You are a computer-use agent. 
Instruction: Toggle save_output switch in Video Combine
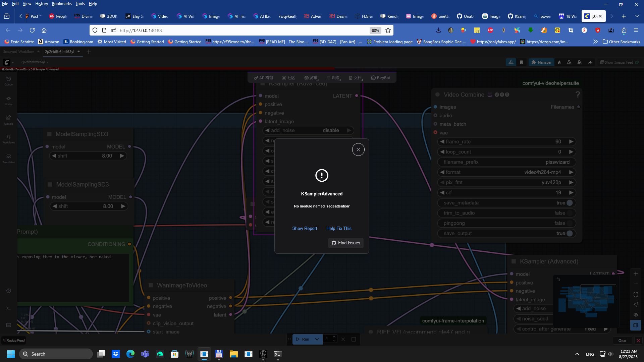coord(569,233)
